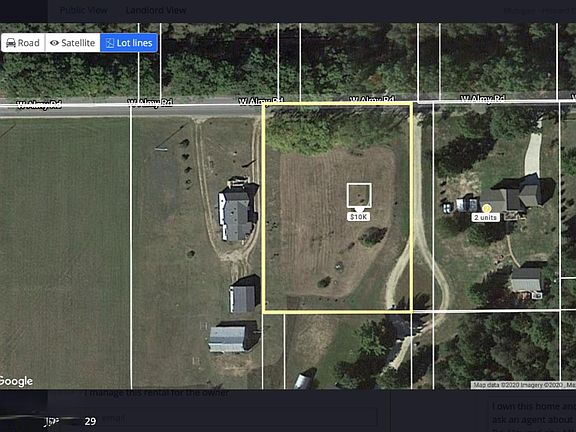This screenshot has height=432, width=576.
Task: Select the white square lot marker
Action: [359, 195]
